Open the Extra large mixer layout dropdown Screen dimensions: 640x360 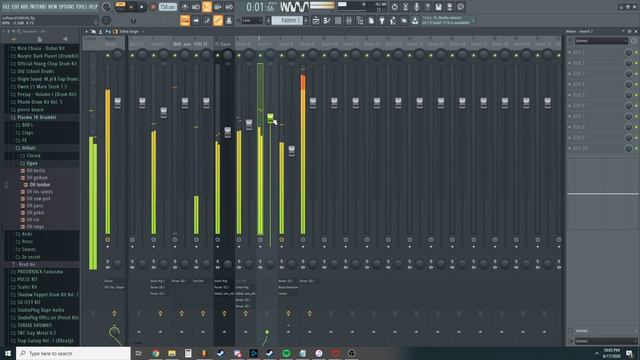(x=129, y=31)
